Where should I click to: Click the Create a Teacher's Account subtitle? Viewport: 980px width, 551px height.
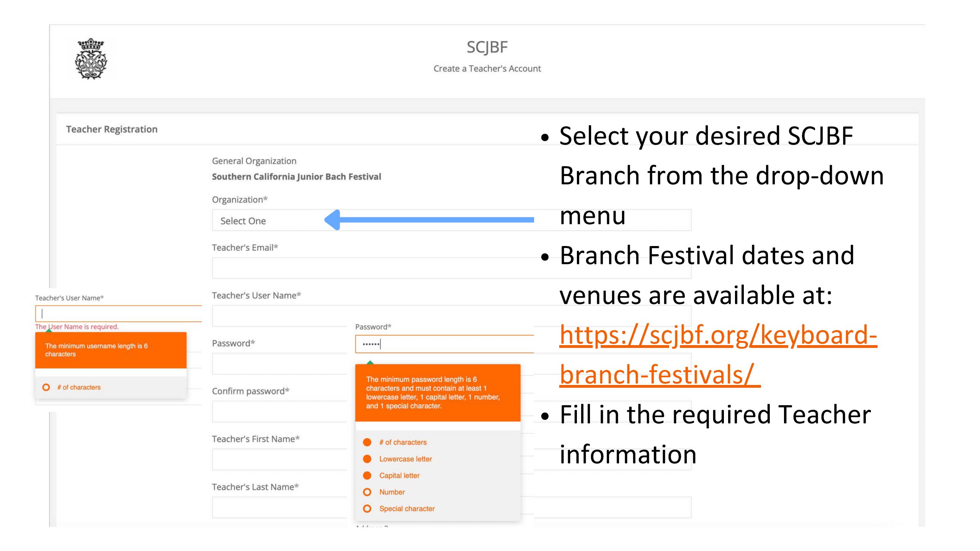pyautogui.click(x=487, y=68)
